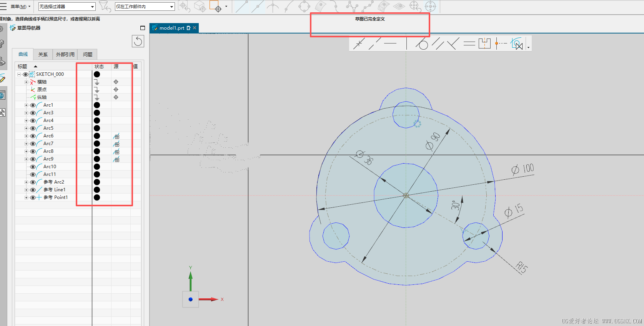The width and height of the screenshot is (644, 326).
Task: Click the parallel constraint icon
Action: [x=438, y=43]
